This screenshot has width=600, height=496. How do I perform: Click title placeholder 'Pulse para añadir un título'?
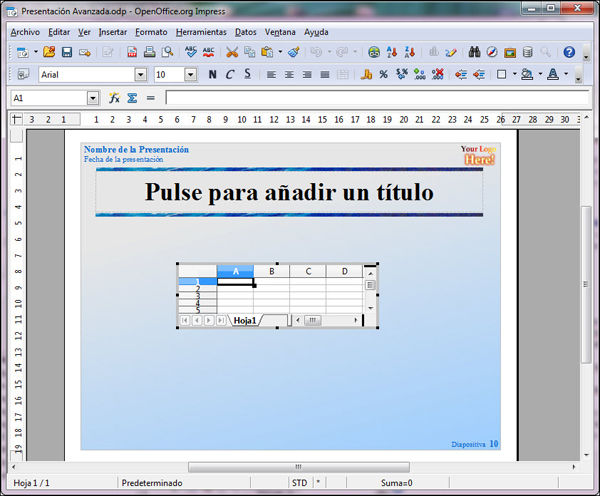click(x=289, y=192)
